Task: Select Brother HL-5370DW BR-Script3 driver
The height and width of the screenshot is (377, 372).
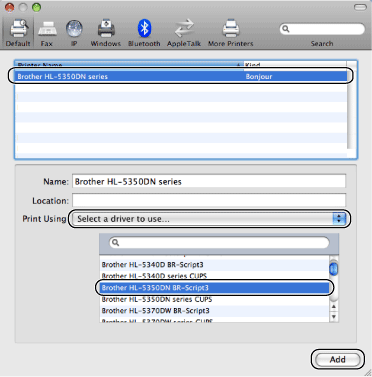Action: click(214, 311)
